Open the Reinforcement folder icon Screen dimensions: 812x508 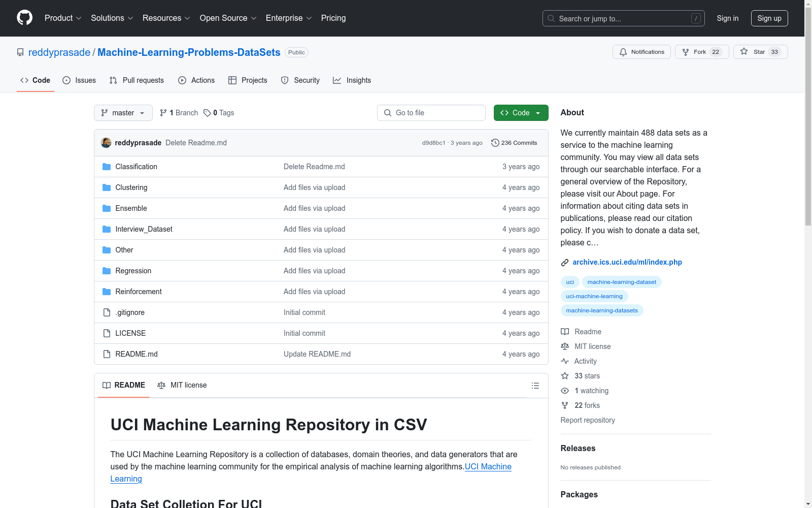tap(107, 292)
